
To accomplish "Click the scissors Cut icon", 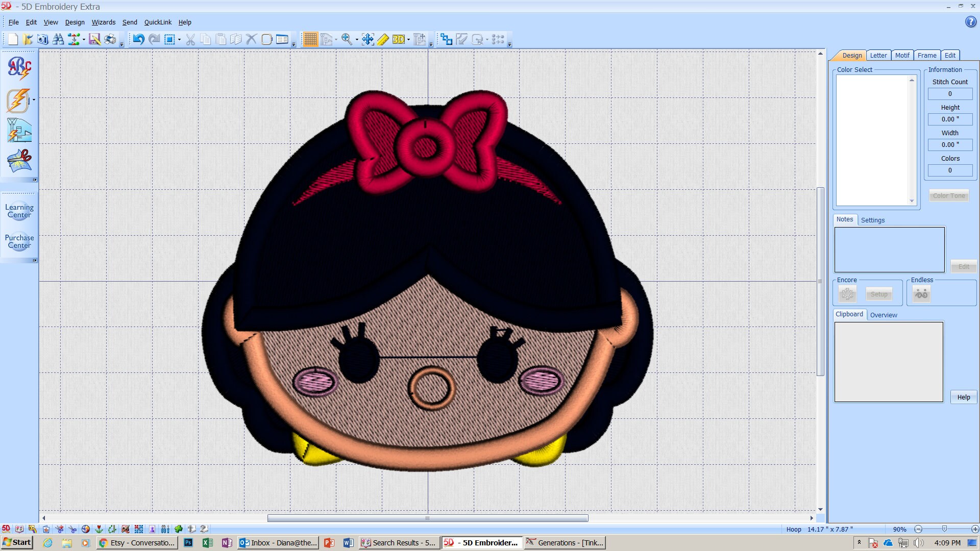I will [x=190, y=39].
